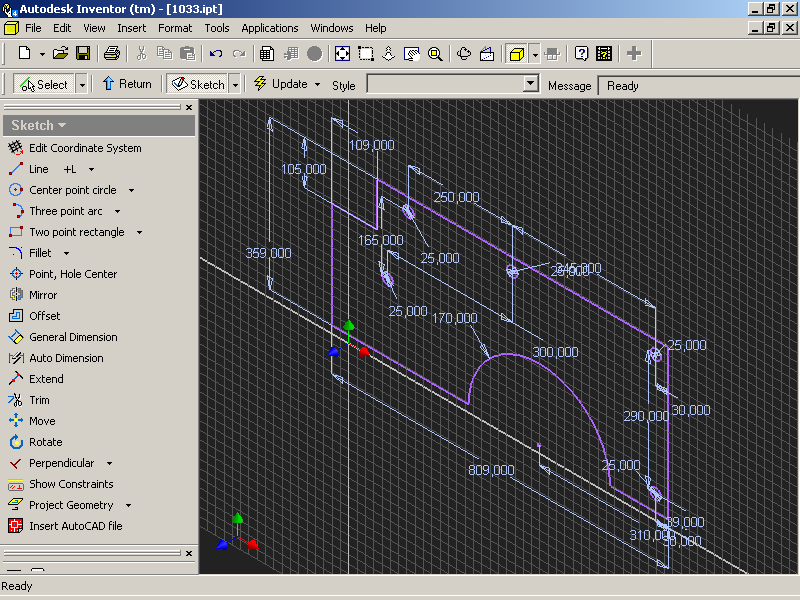Screen dimensions: 800x600
Task: Toggle the shaded display cube icon
Action: tap(517, 53)
